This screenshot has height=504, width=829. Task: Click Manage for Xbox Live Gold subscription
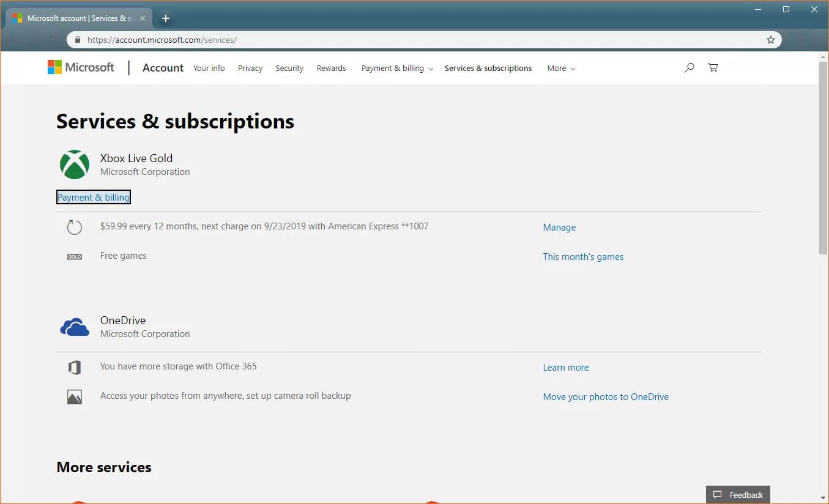click(x=559, y=228)
